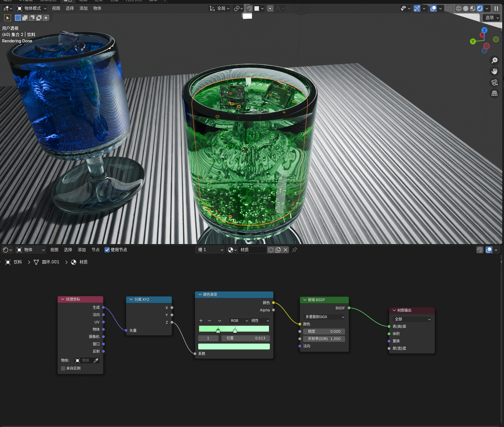Pin the node tree with the pin icon
The width and height of the screenshot is (504, 427).
[294, 250]
